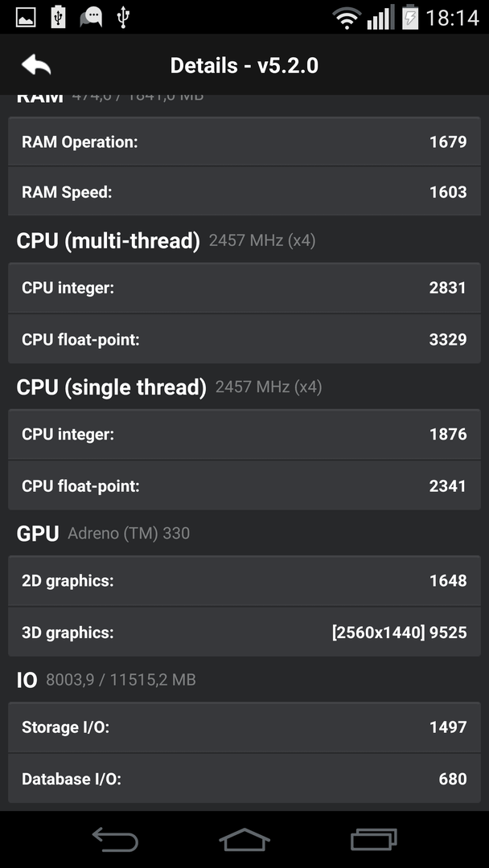Tap the cellular signal strength icon

click(380, 18)
